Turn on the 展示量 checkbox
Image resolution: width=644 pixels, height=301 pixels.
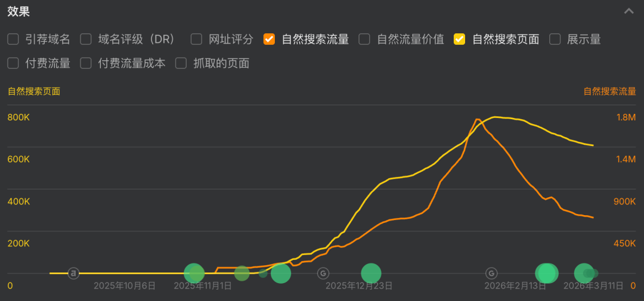coord(555,39)
